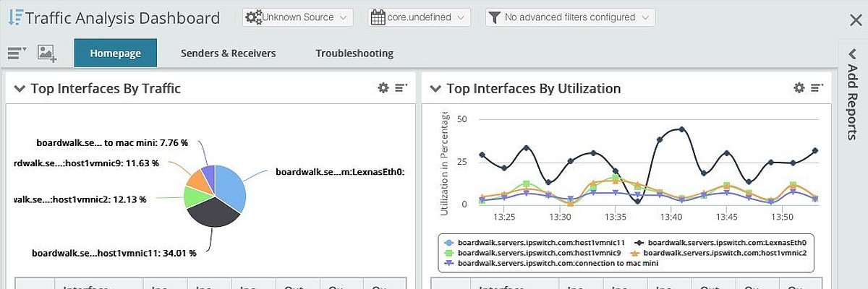The height and width of the screenshot is (289, 868).
Task: Expand the Add Reports side panel
Action: coord(852,94)
